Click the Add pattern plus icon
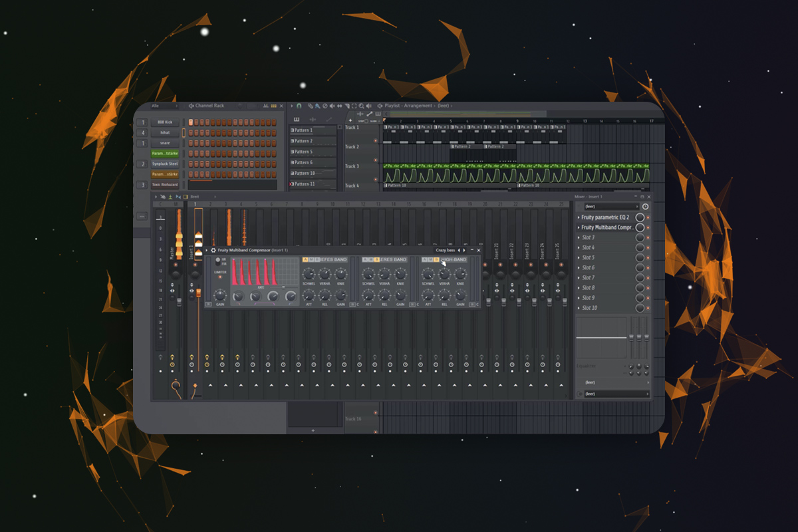 [x=350, y=120]
